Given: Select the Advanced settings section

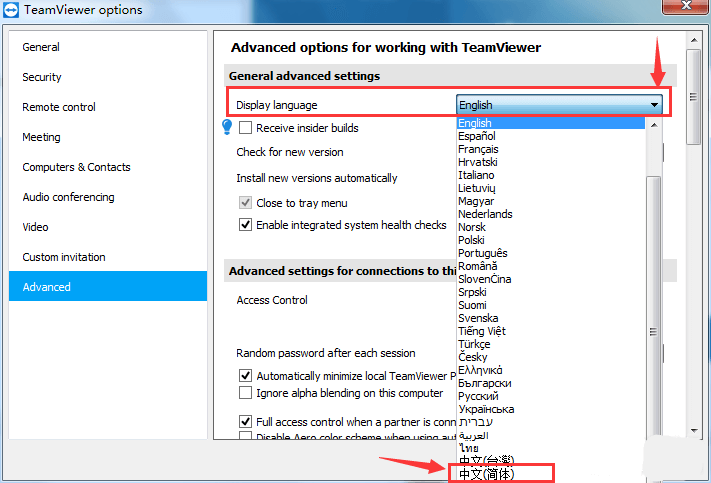Looking at the screenshot, I should [x=108, y=286].
